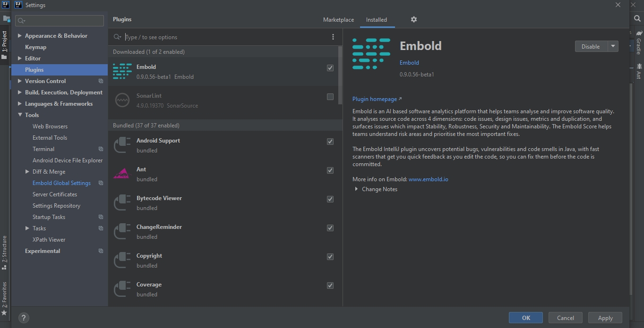Click the OK button

(x=526, y=318)
